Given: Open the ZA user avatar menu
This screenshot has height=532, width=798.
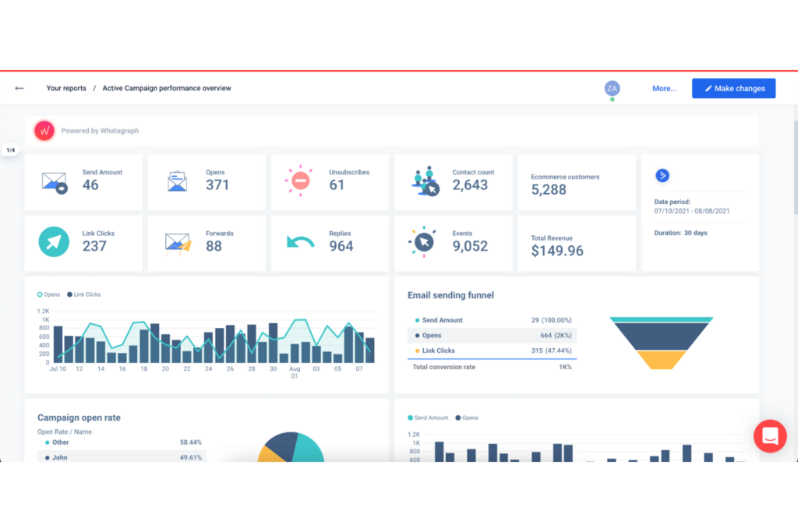Looking at the screenshot, I should (613, 89).
